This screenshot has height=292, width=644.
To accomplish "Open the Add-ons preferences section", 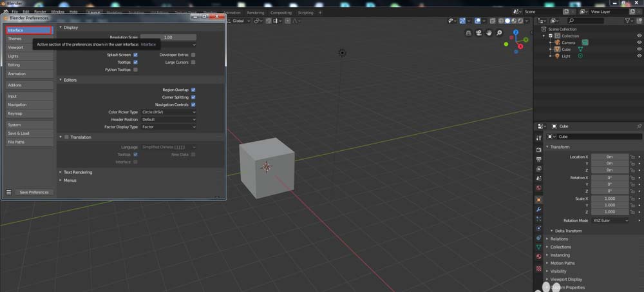I will pyautogui.click(x=30, y=85).
